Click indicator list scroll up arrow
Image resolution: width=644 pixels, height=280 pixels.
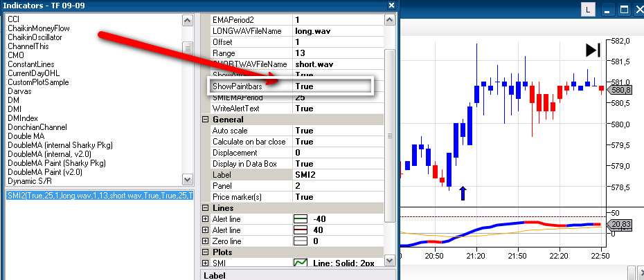tap(187, 20)
